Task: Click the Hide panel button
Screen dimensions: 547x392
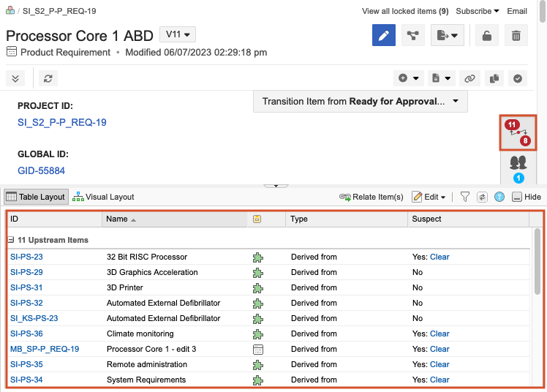Action: [527, 197]
